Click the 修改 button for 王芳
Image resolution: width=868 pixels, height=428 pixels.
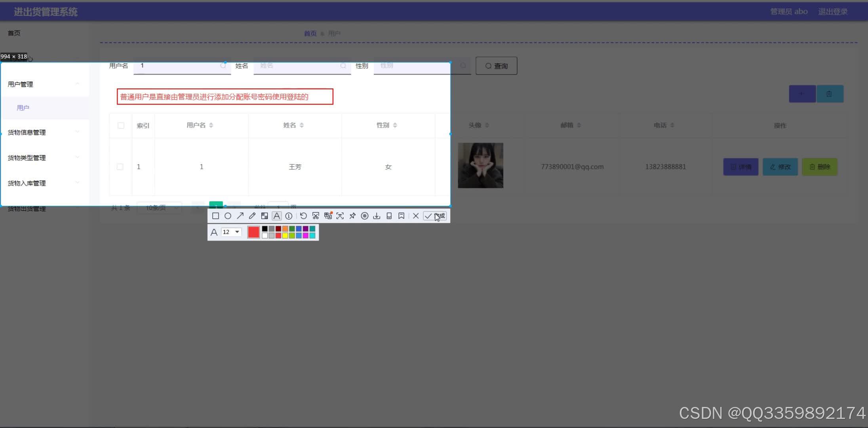click(x=780, y=166)
